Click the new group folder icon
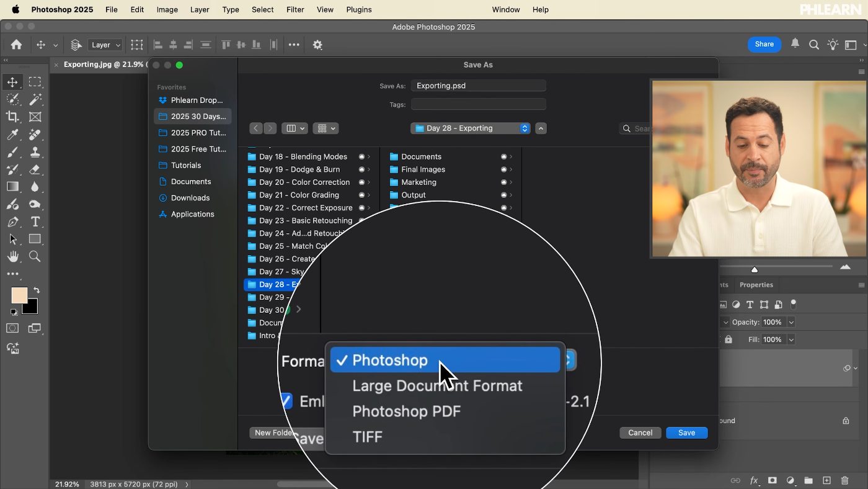The image size is (868, 489). pyautogui.click(x=808, y=480)
